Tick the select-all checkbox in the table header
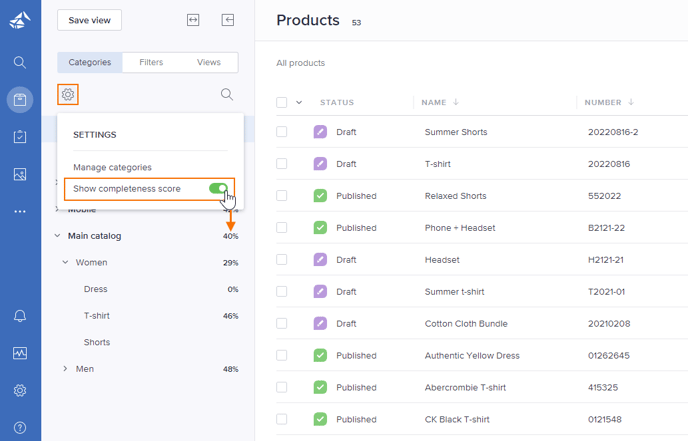 point(282,102)
